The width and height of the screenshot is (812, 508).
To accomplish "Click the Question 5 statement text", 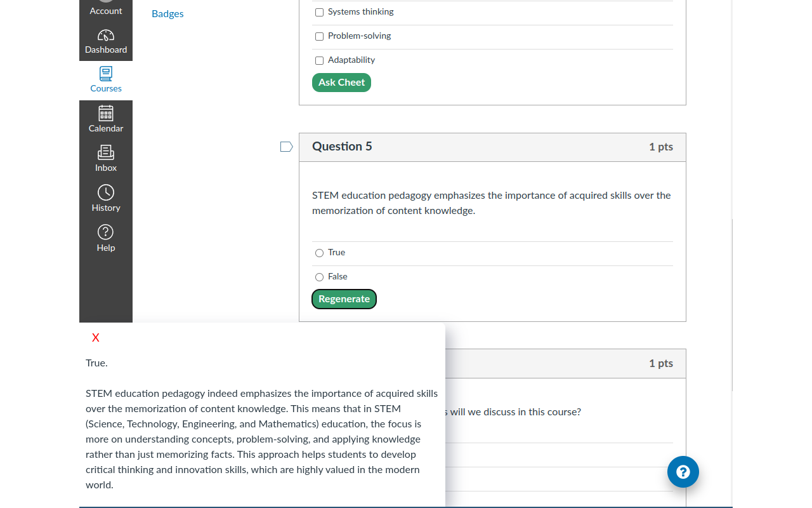I will coord(491,203).
